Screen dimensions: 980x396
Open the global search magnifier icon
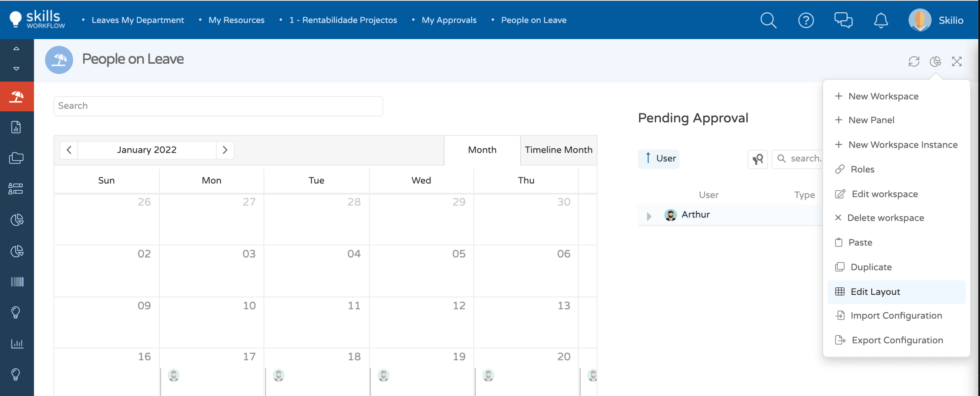click(x=768, y=20)
